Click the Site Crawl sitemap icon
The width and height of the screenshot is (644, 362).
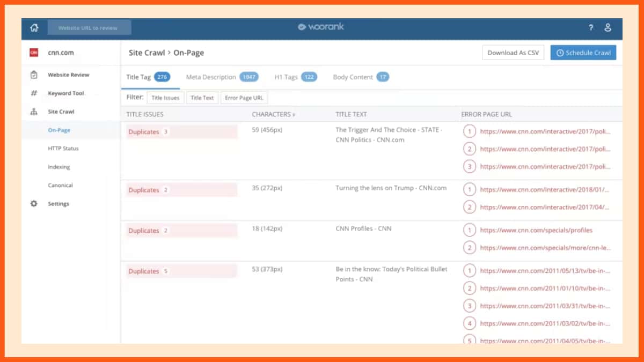click(x=34, y=112)
